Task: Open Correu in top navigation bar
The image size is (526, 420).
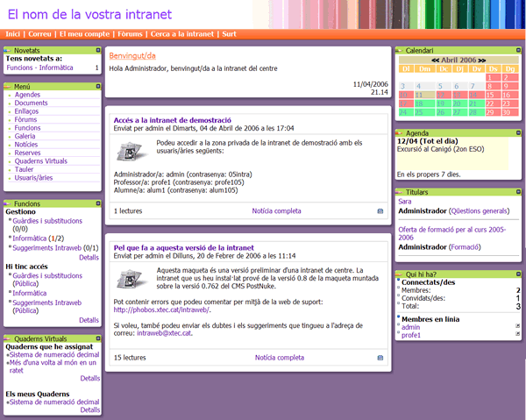Action: (39, 33)
